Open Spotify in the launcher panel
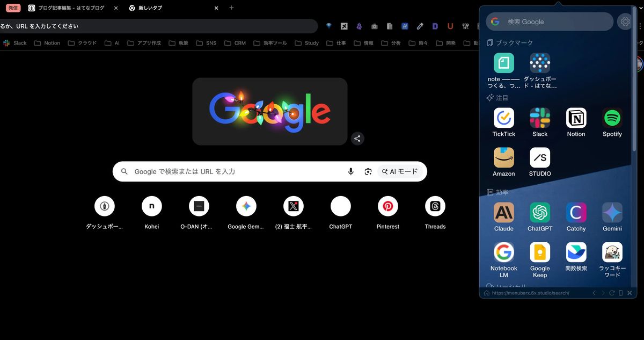The image size is (644, 340). 612,118
